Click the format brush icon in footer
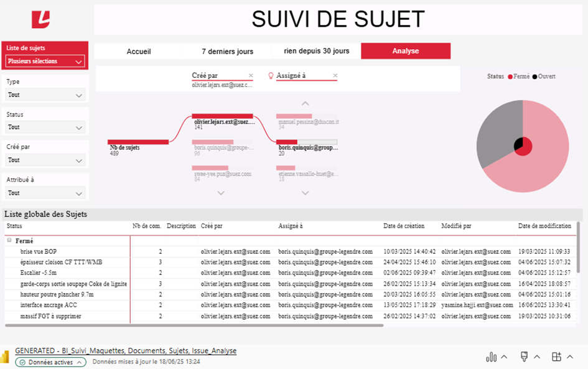 pyautogui.click(x=525, y=357)
